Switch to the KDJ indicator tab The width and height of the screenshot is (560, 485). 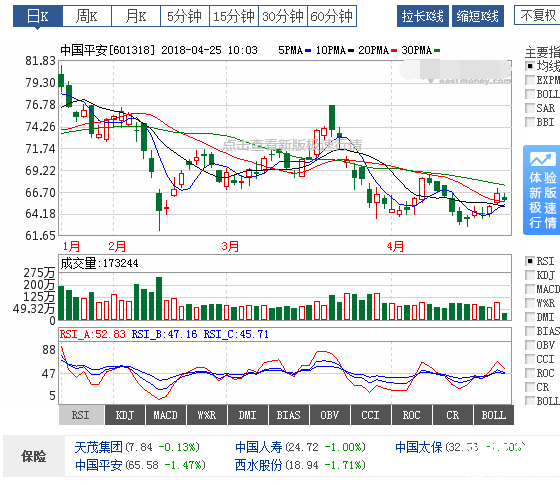point(125,415)
